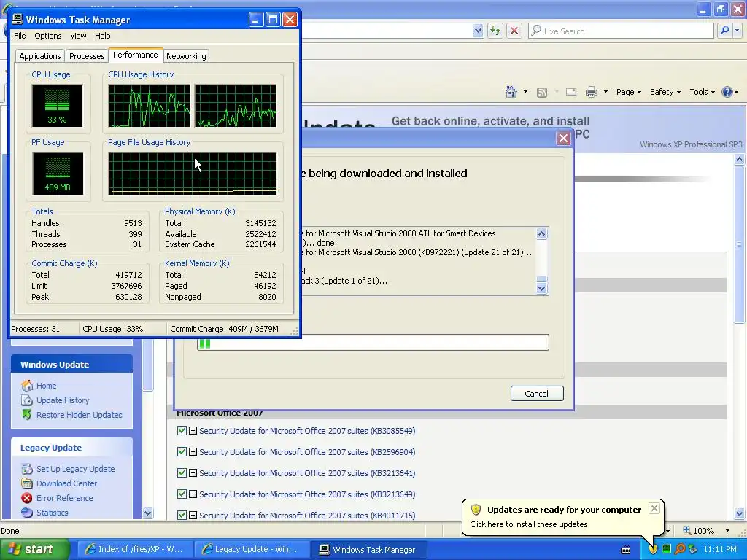Uncheck the KB2596904 Office 2007 update
Viewport: 747px width, 560px height.
coord(182,451)
